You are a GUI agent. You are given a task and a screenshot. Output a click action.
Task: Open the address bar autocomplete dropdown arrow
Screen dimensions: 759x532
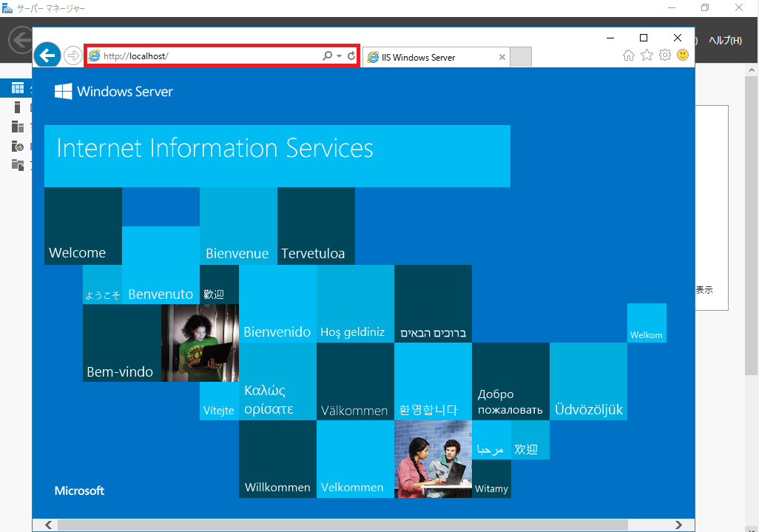pyautogui.click(x=339, y=56)
